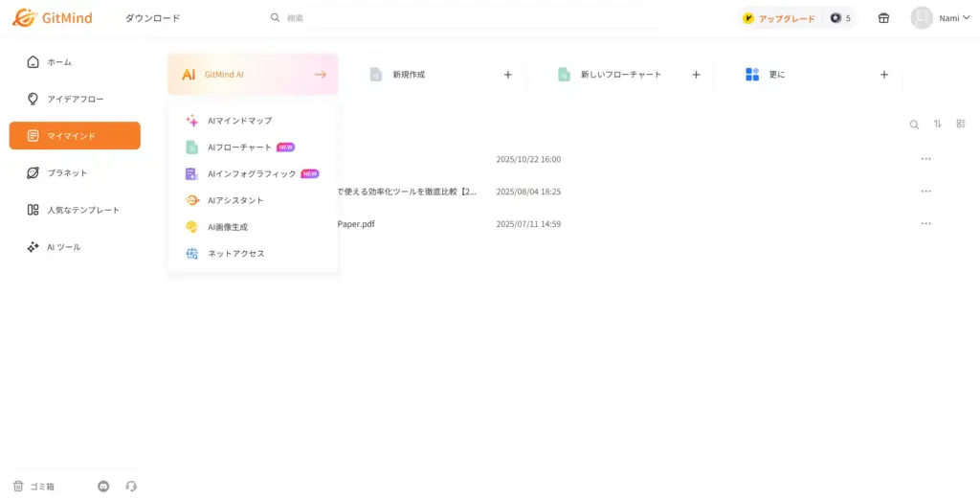Choose AIインフォグラフィック in the AI menu
The image size is (980, 499).
[x=251, y=174]
